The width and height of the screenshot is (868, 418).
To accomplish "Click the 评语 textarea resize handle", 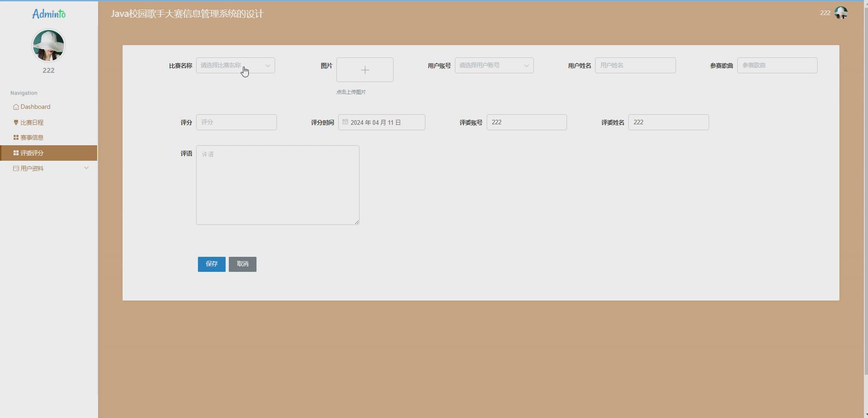I will coord(357,222).
